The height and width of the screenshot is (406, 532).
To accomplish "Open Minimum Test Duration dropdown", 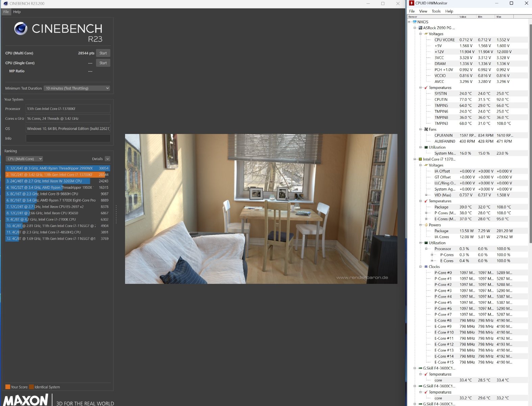I will 77,88.
